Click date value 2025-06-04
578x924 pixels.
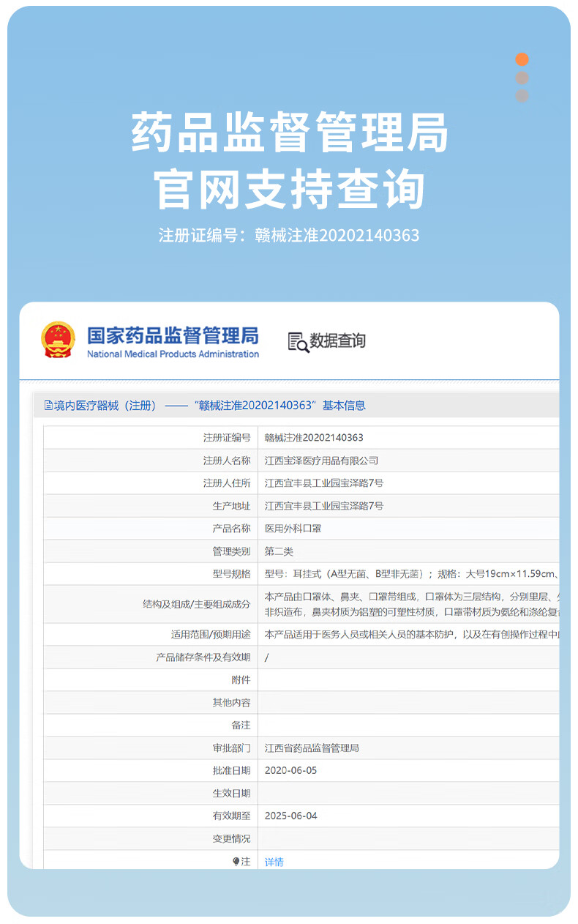click(x=291, y=816)
